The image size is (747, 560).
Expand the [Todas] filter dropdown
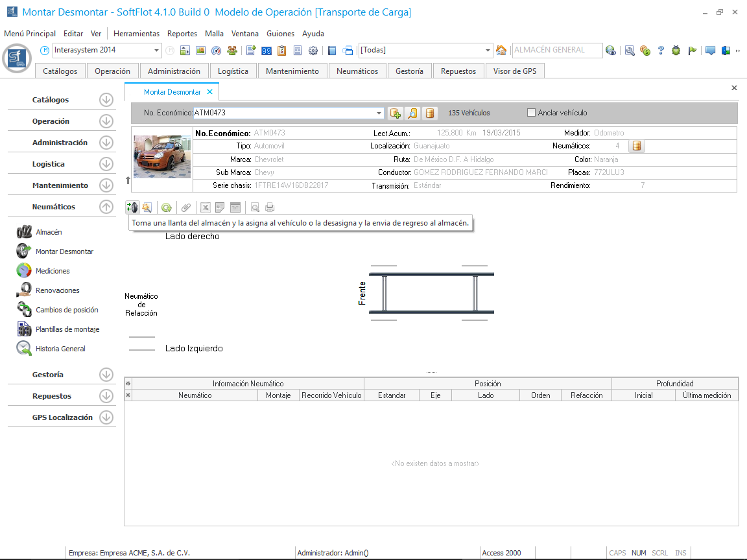coord(488,51)
